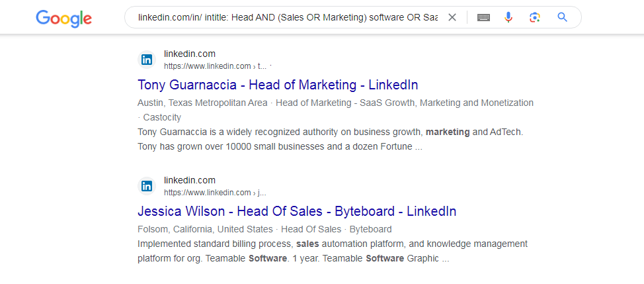The width and height of the screenshot is (644, 284).
Task: Click Jessica Wilson's billing process snippet
Action: (333, 252)
